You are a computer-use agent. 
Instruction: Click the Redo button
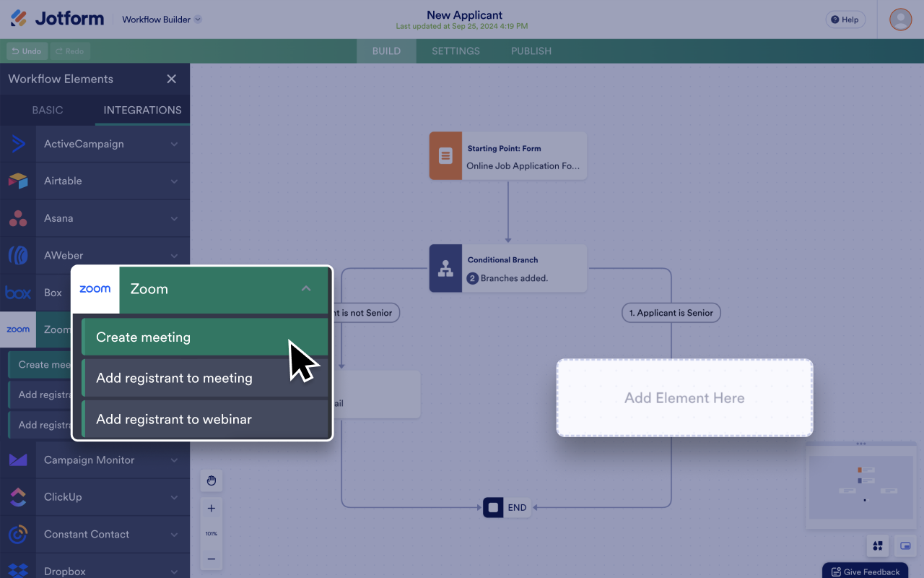click(70, 51)
